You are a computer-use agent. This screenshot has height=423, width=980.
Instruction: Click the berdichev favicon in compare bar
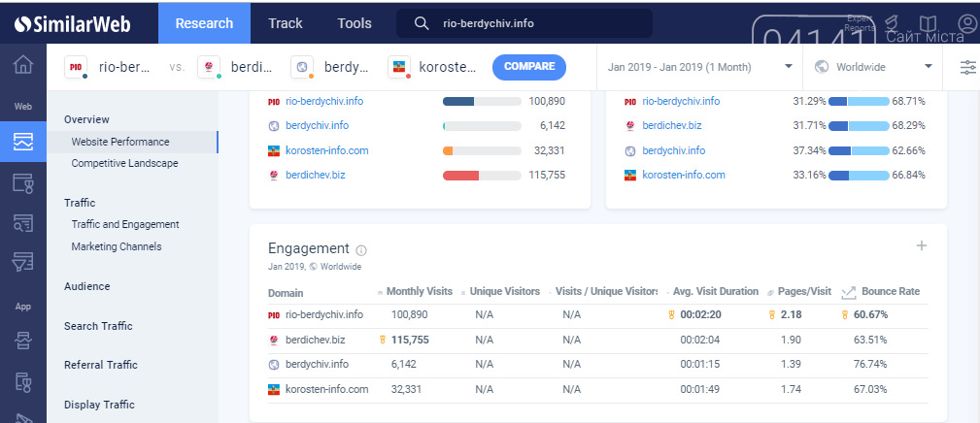(x=209, y=67)
